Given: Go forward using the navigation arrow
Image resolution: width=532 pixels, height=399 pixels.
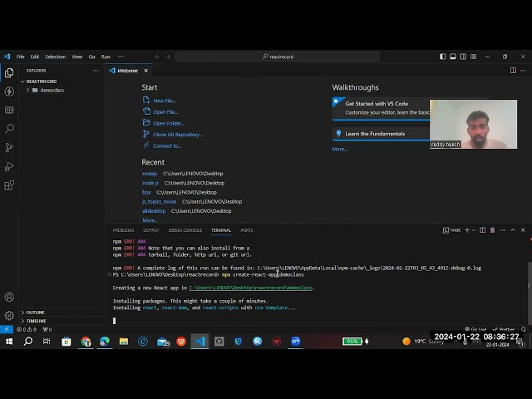Looking at the screenshot, I should click(x=168, y=57).
